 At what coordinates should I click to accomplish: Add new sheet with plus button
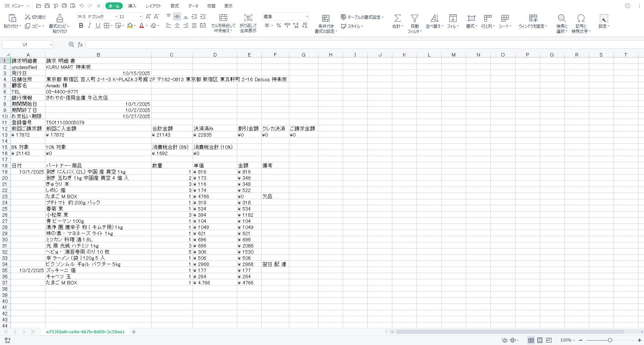(x=134, y=332)
